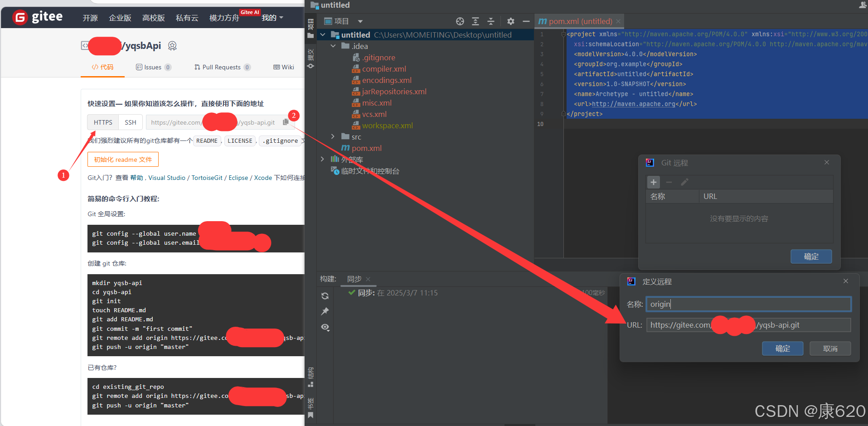
Task: Open 企业版 in the Gitee navigation bar
Action: (120, 18)
